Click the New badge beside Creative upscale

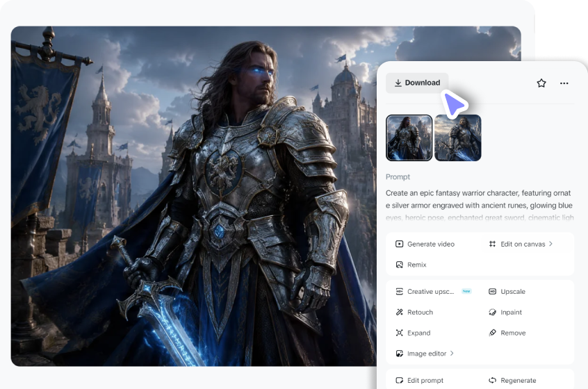(x=466, y=291)
